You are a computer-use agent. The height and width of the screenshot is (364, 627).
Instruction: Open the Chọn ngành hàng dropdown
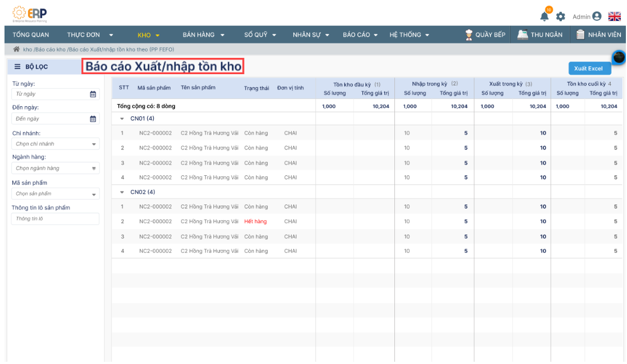[x=55, y=168]
